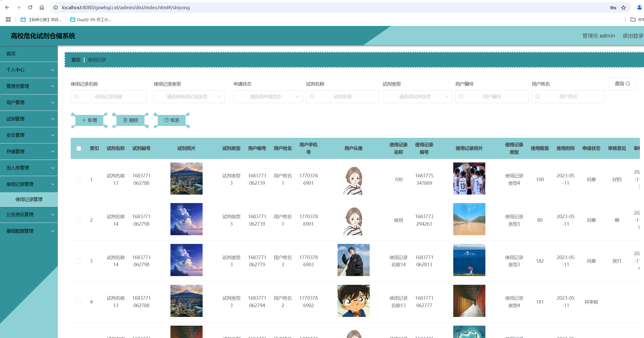Click the 新增 add button

click(x=89, y=120)
